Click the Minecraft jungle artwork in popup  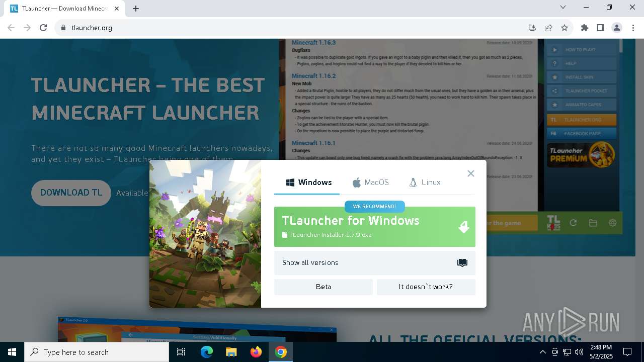(x=205, y=234)
